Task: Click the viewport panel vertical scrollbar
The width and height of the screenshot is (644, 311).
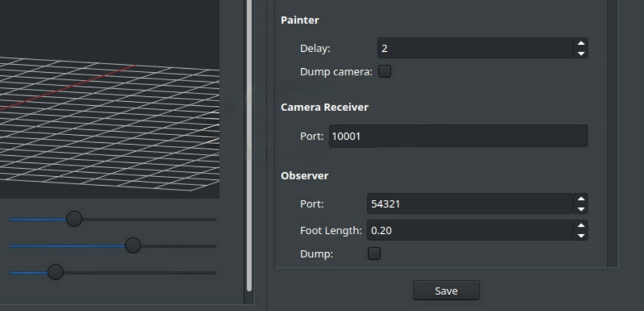Action: coord(249,147)
